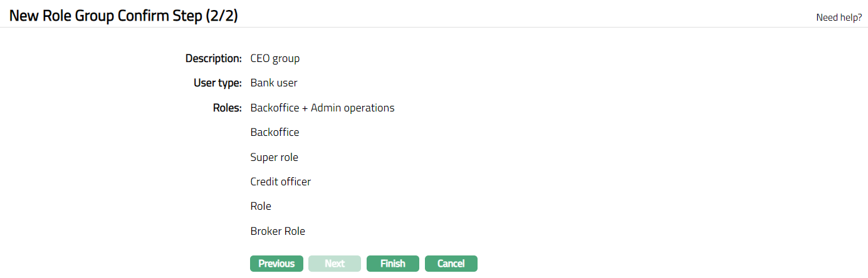The height and width of the screenshot is (278, 868).
Task: Go back to the previous wizard step
Action: point(276,264)
